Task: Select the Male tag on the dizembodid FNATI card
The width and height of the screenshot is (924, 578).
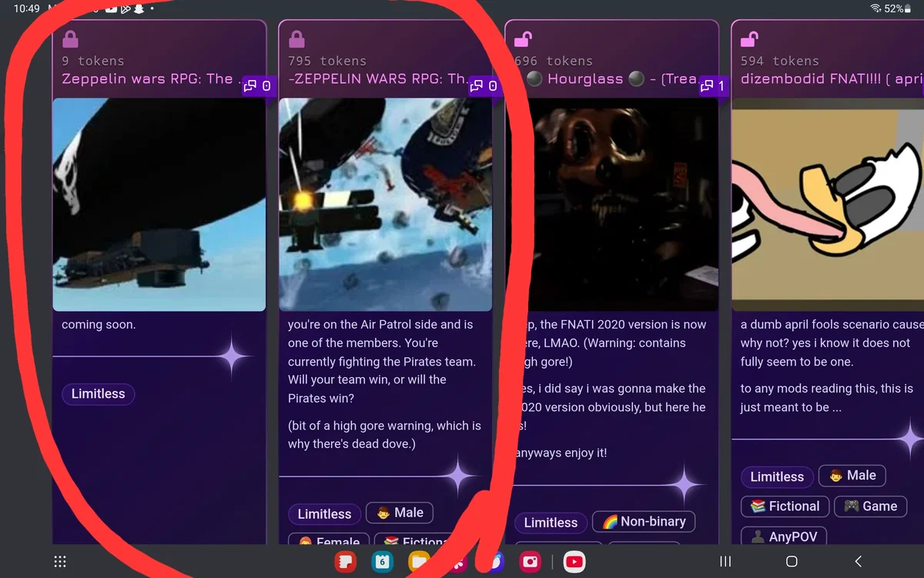Action: click(852, 476)
